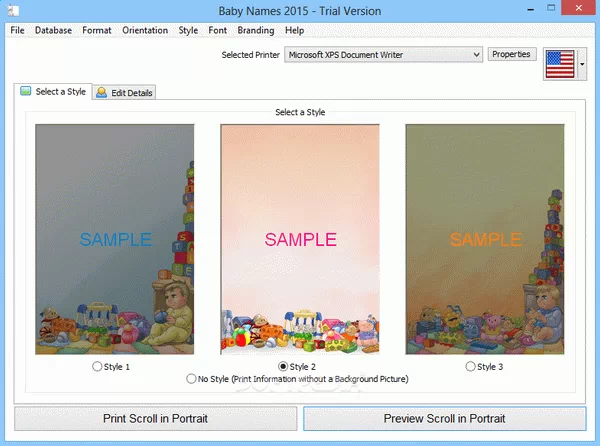Open the Branding menu
The width and height of the screenshot is (600, 446).
pos(256,31)
